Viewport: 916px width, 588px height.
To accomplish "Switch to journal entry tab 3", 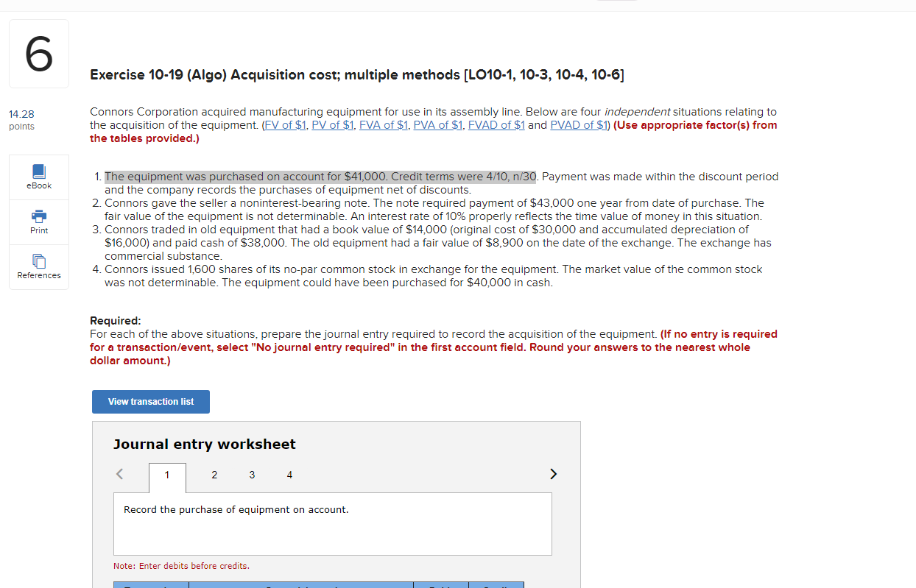I will (x=252, y=475).
